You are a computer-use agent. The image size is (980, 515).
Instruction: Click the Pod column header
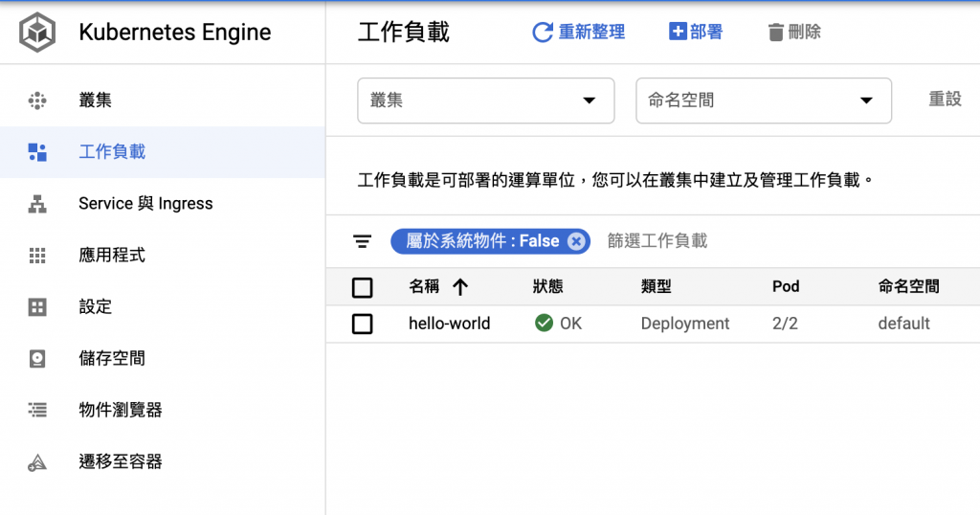click(x=786, y=287)
